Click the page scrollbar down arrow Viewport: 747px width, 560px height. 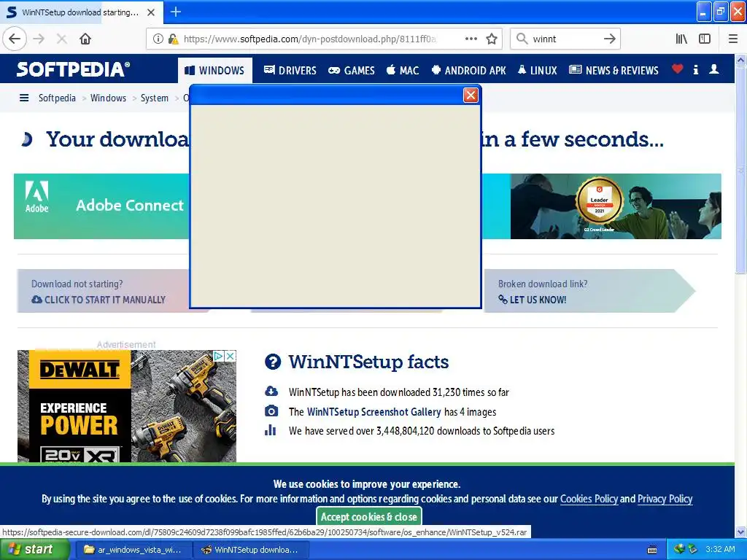[x=741, y=532]
